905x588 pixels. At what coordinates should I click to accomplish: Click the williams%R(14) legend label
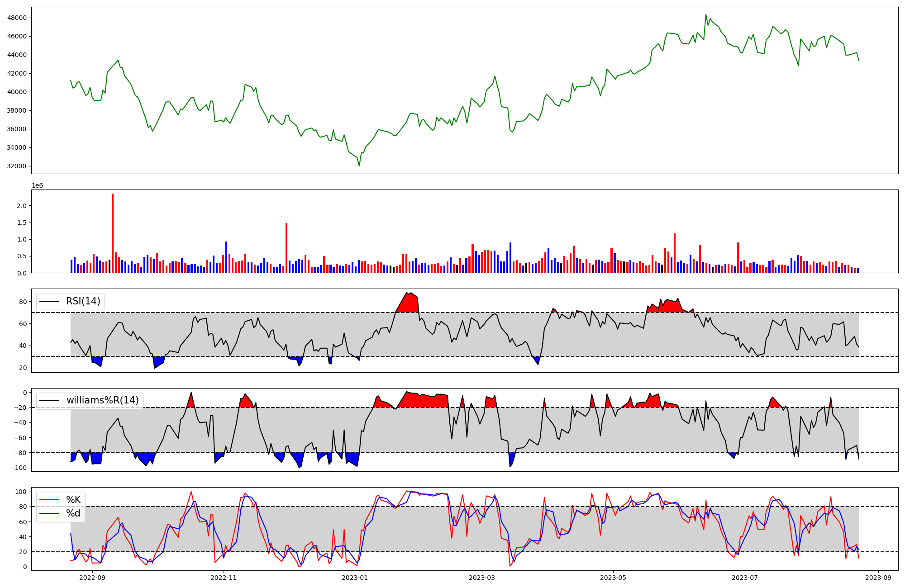pos(102,400)
